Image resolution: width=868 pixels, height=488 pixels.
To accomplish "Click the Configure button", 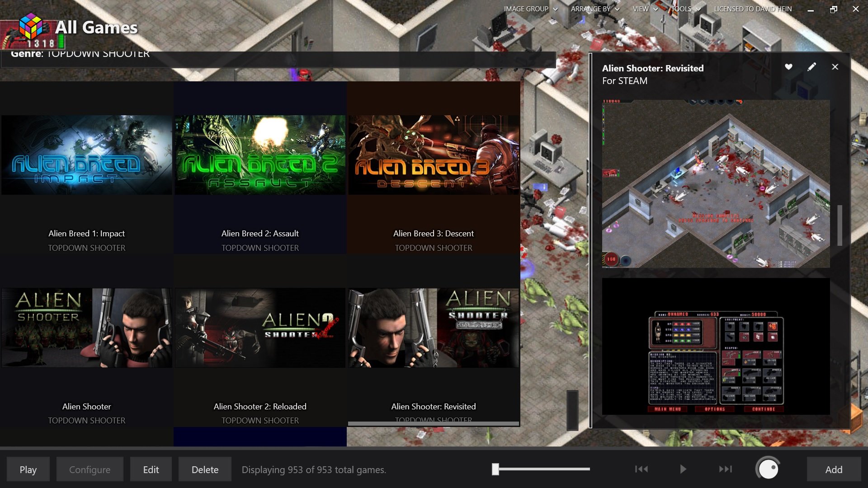I will (x=90, y=469).
